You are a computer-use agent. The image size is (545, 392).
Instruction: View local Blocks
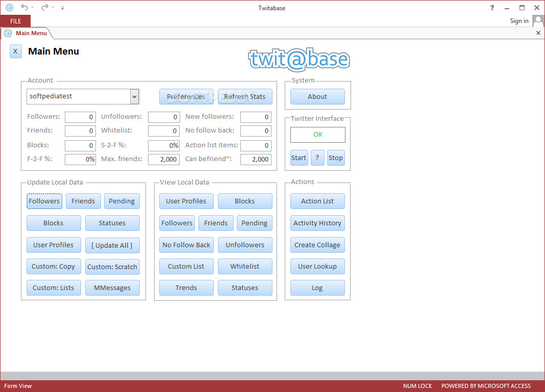click(245, 201)
